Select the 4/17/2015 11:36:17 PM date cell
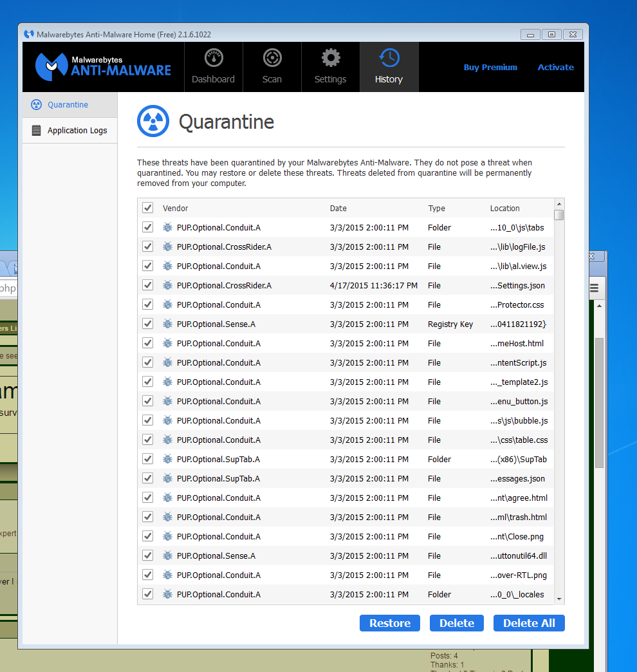This screenshot has height=672, width=637. (374, 285)
